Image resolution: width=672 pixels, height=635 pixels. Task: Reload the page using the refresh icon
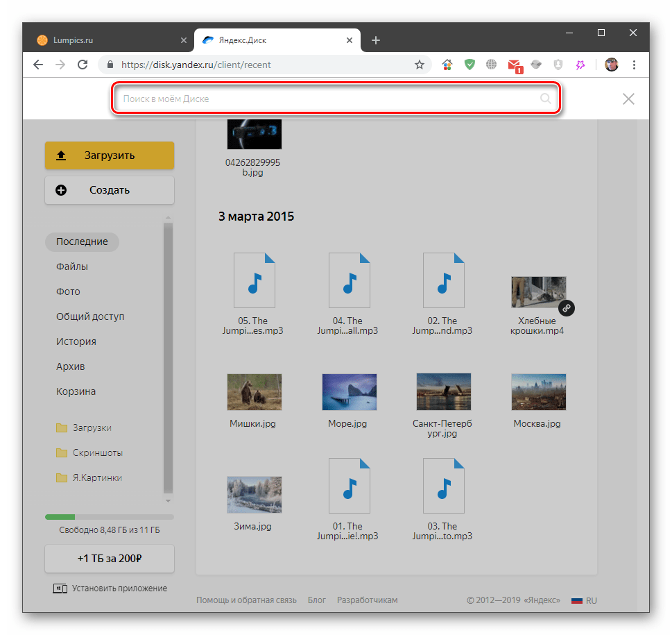coord(83,65)
